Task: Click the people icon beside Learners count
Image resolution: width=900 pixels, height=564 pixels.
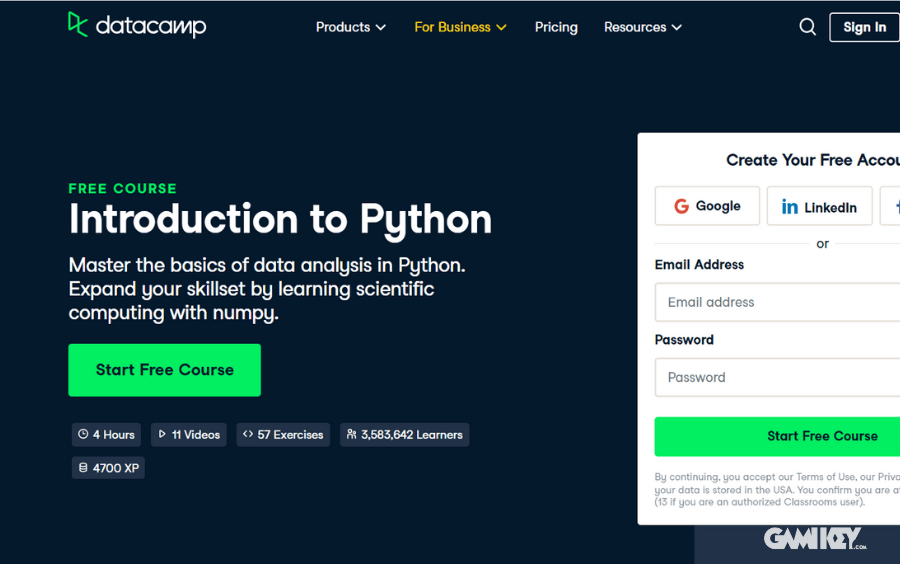Action: pyautogui.click(x=351, y=435)
